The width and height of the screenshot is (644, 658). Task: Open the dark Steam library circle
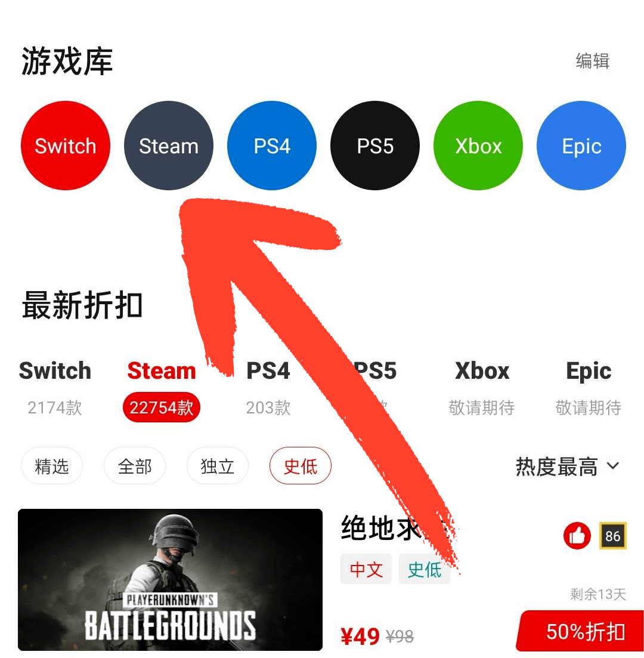[169, 146]
